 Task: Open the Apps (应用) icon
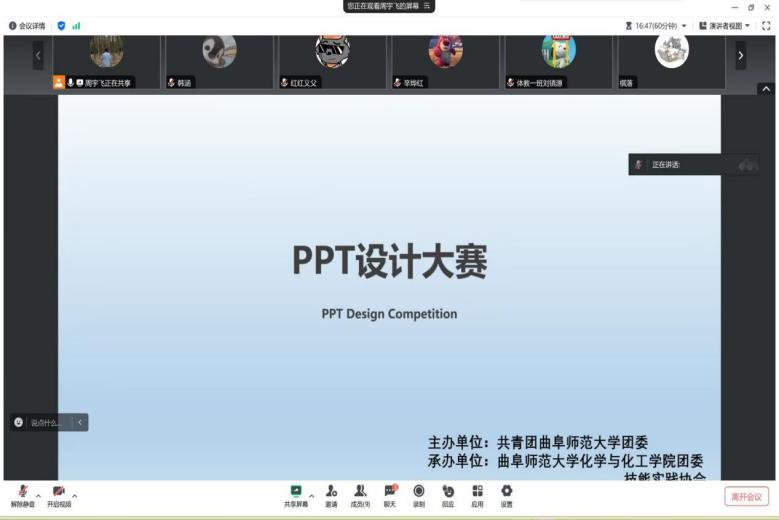click(x=477, y=492)
